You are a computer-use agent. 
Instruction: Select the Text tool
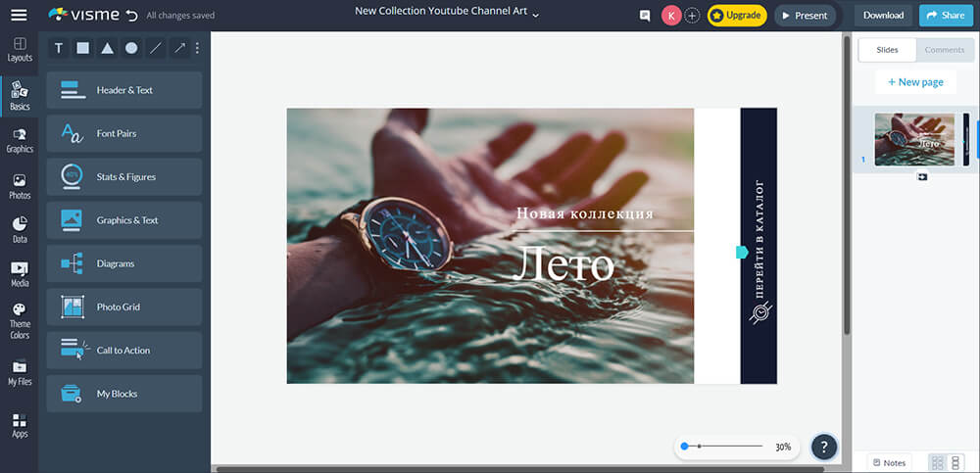tap(58, 48)
